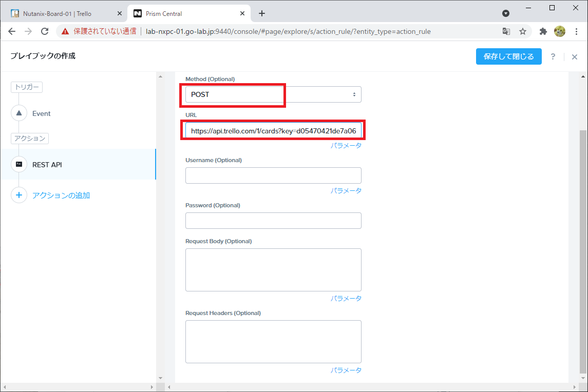Click left panel scroll-down arrow
588x392 pixels.
[x=161, y=378]
